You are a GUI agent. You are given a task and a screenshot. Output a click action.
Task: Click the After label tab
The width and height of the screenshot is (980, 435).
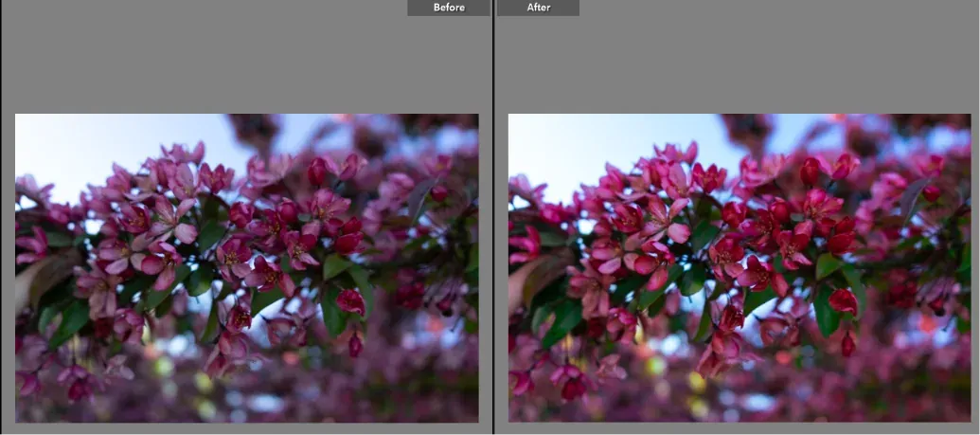[x=538, y=8]
